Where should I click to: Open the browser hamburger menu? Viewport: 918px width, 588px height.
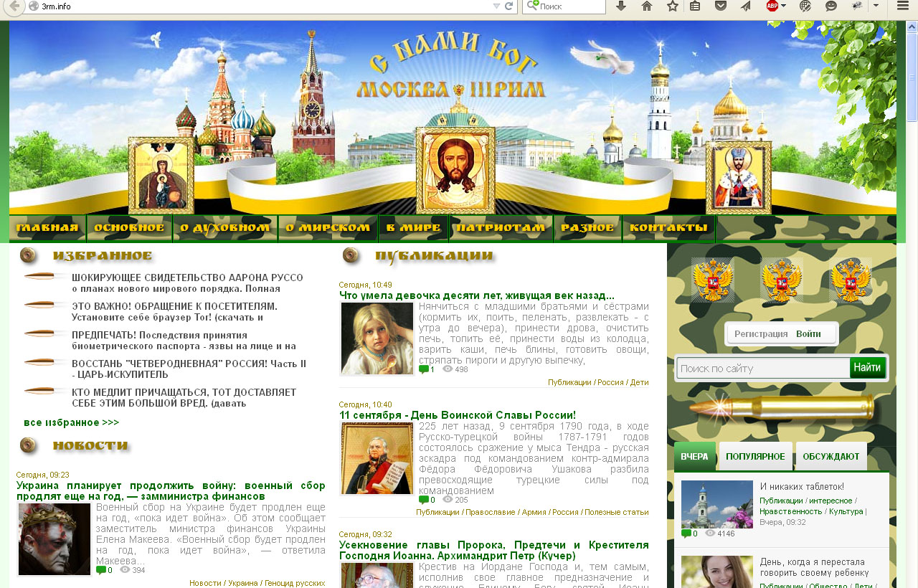(903, 6)
